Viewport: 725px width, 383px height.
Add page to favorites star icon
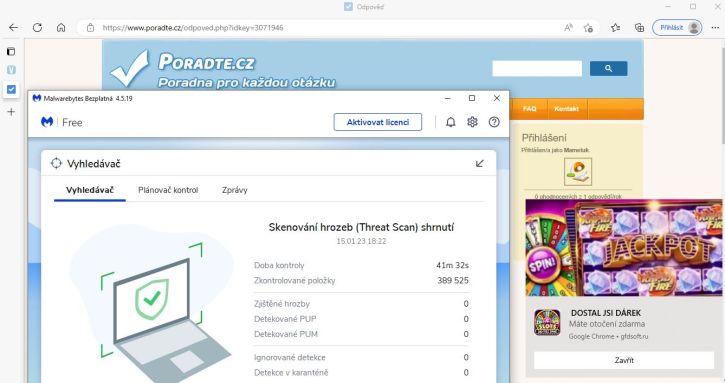[589, 28]
